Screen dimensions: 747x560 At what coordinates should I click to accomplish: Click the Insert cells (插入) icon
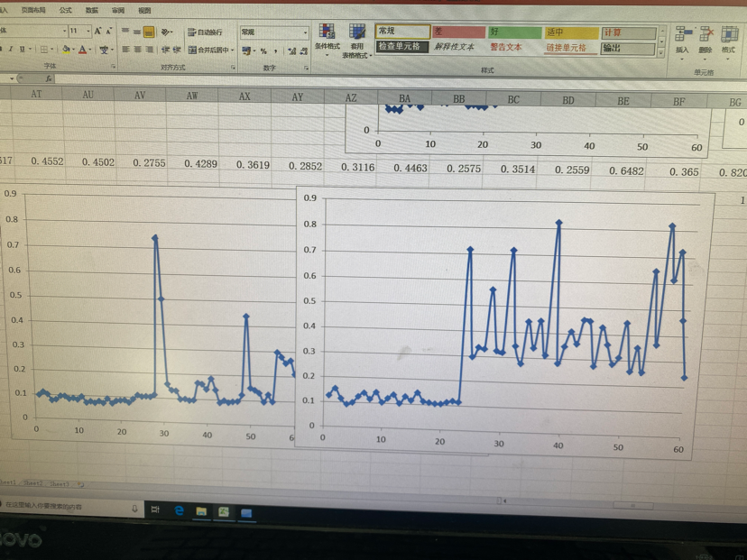682,38
